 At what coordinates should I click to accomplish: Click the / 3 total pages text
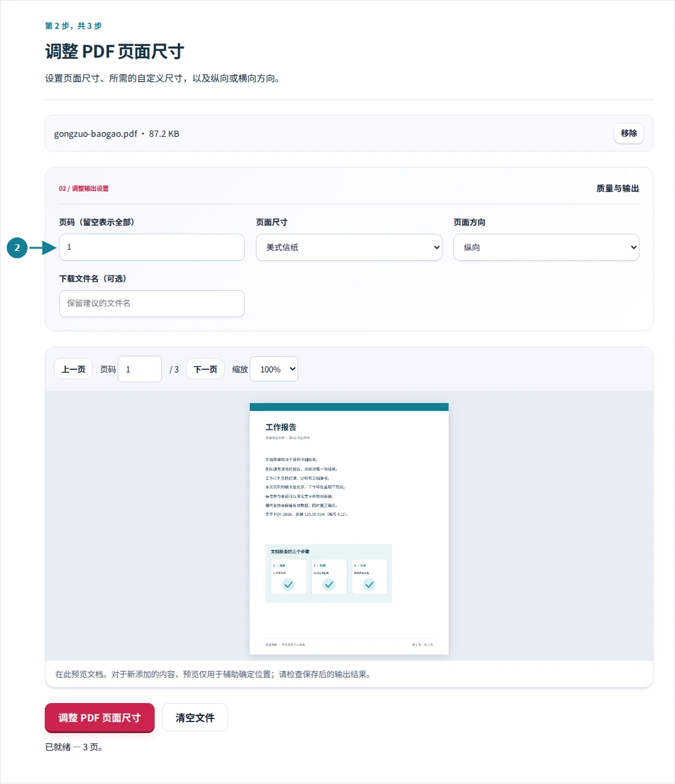pyautogui.click(x=174, y=369)
